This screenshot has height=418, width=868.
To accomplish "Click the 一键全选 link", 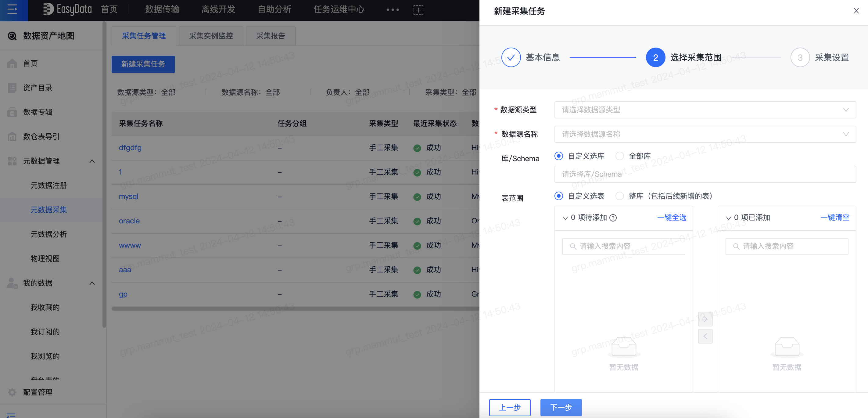I will click(671, 218).
